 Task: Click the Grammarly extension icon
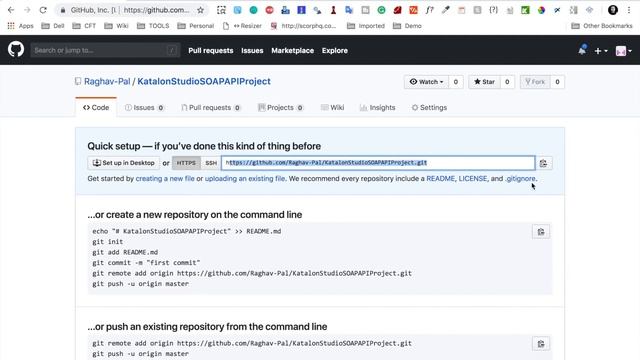click(x=381, y=10)
